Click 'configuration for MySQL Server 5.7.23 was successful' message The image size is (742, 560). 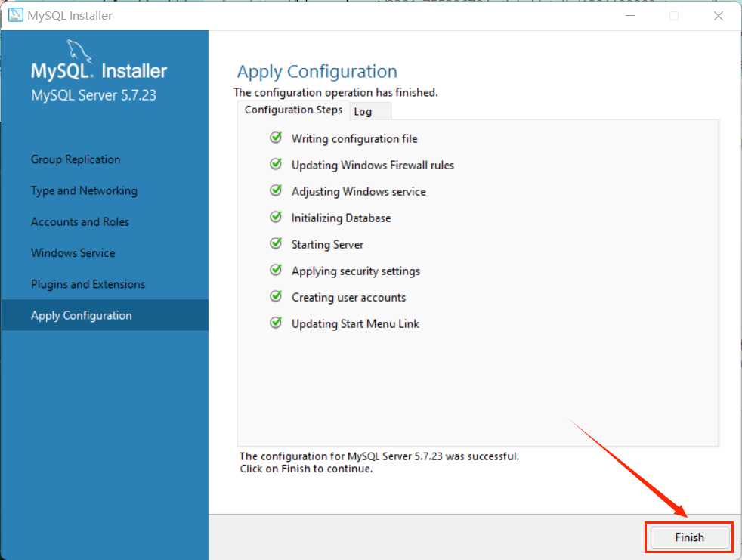click(x=379, y=456)
